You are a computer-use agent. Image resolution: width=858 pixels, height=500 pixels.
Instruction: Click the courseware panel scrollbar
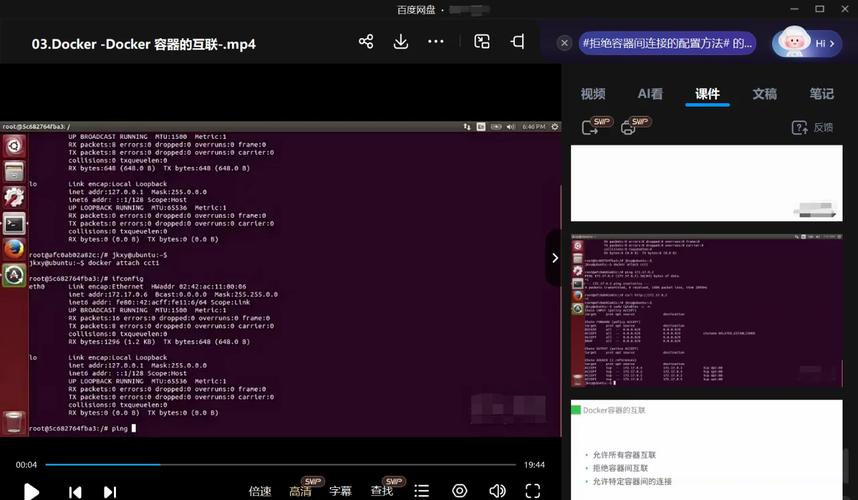pyautogui.click(x=847, y=465)
